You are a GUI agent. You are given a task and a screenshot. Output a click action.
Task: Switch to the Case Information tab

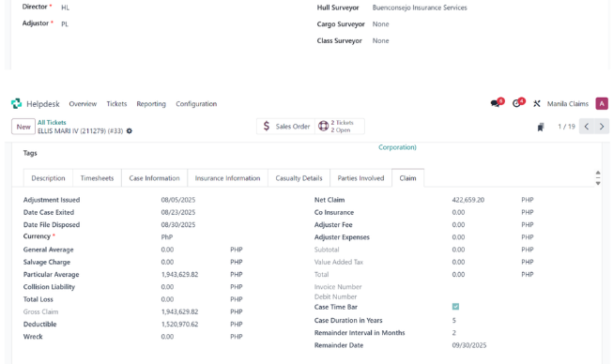154,178
